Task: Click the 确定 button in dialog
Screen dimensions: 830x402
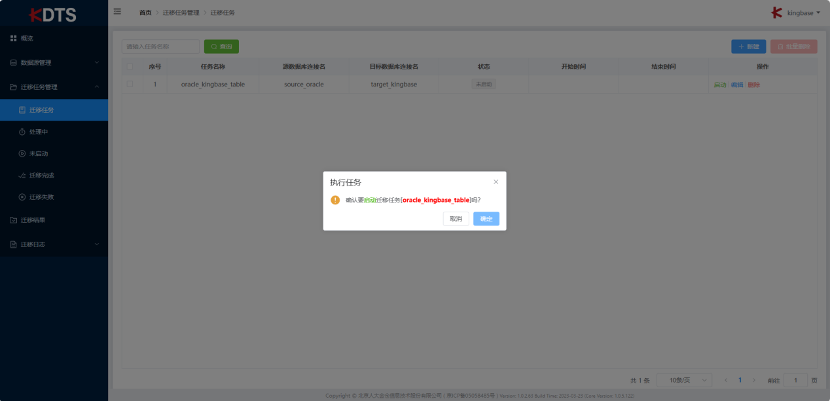Action: (486, 219)
